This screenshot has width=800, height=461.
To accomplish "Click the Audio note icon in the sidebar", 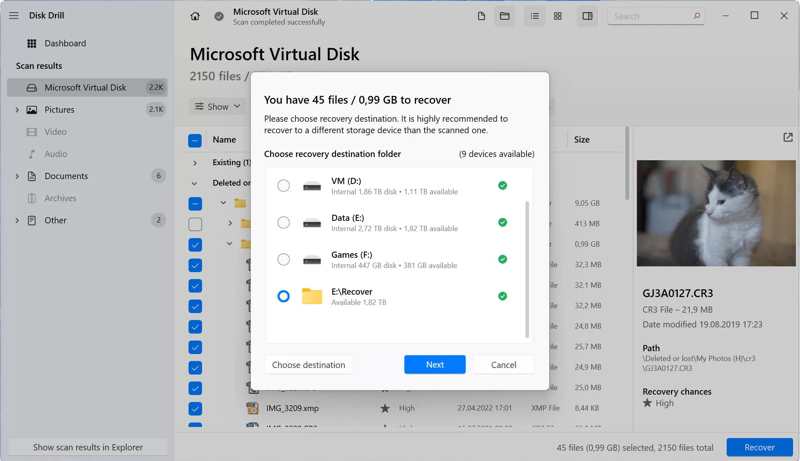I will 32,154.
